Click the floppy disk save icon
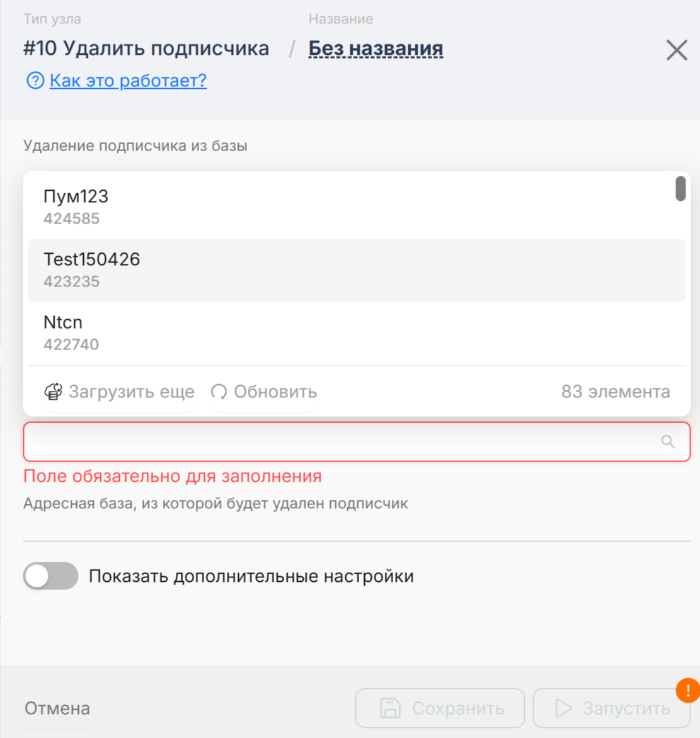The image size is (700, 738). click(390, 708)
